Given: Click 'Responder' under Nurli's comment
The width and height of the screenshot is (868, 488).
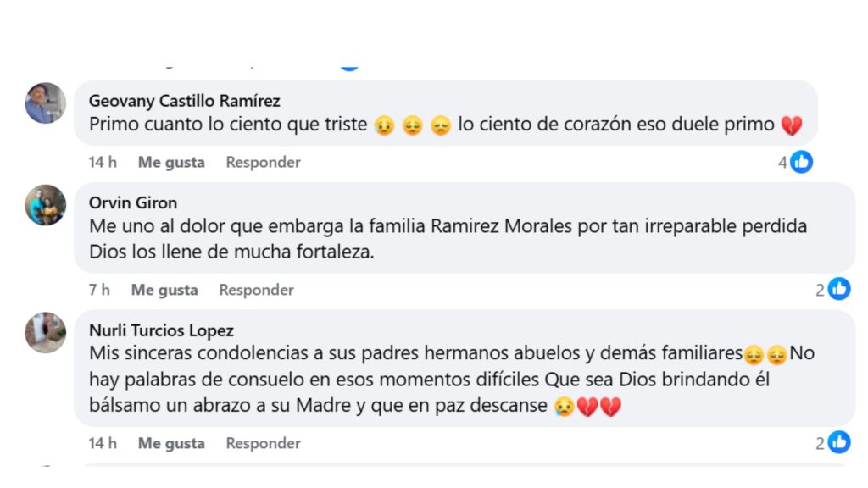Looking at the screenshot, I should [x=262, y=442].
